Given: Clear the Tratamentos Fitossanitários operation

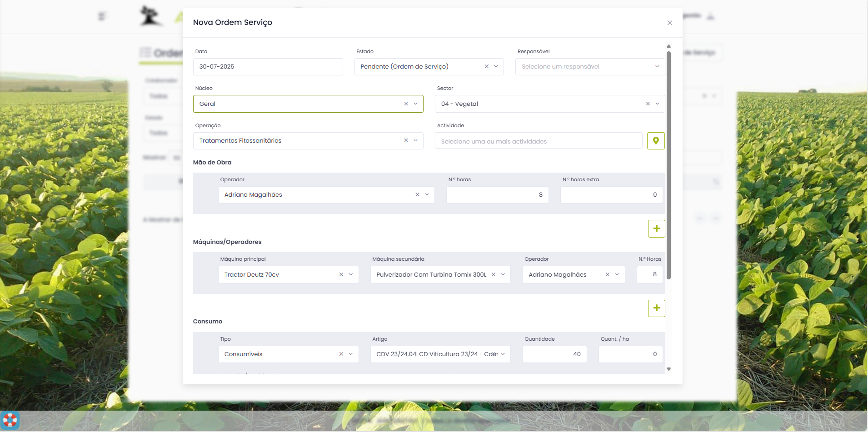Looking at the screenshot, I should click(x=406, y=141).
